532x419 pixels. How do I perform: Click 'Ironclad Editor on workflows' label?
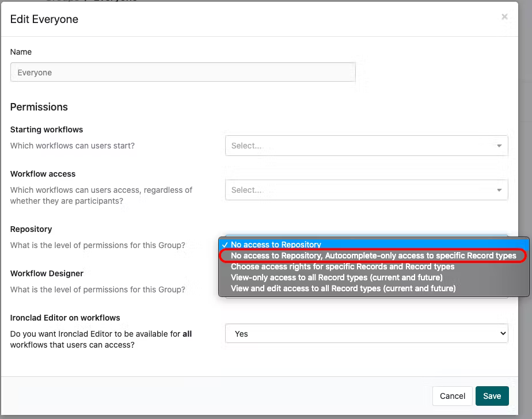(65, 318)
